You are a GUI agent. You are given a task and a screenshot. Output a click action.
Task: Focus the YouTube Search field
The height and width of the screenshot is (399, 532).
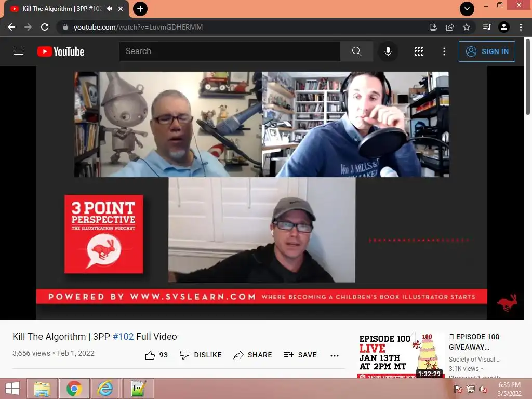click(230, 51)
